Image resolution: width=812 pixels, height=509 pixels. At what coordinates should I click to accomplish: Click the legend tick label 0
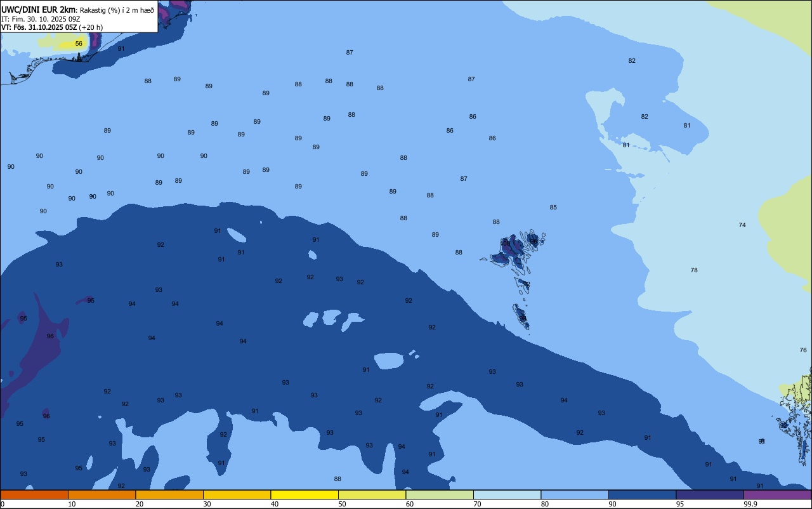3,504
